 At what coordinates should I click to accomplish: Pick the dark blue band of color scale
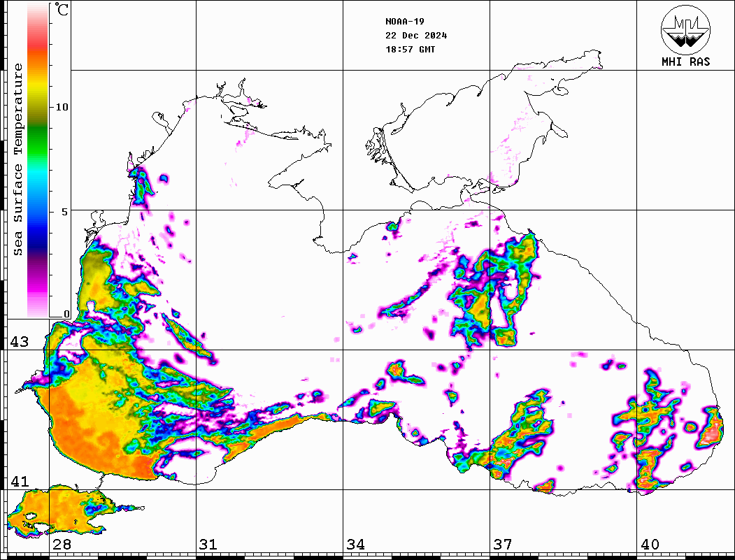[x=38, y=236]
